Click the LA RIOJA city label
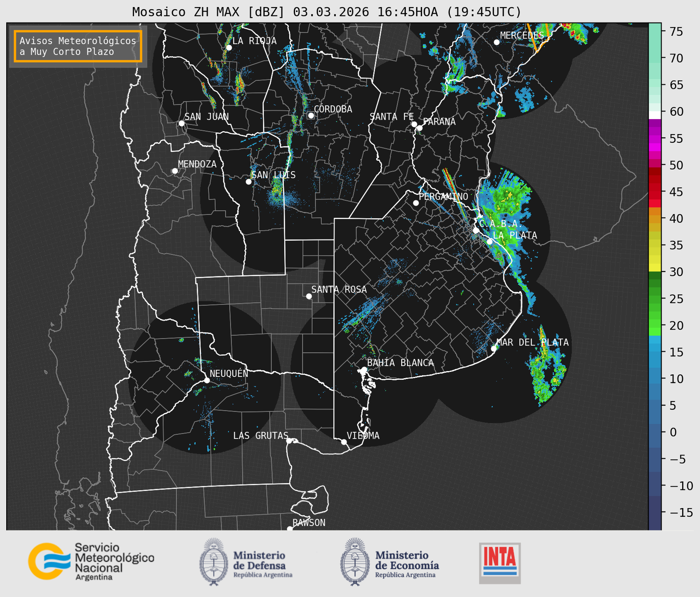 coord(254,41)
